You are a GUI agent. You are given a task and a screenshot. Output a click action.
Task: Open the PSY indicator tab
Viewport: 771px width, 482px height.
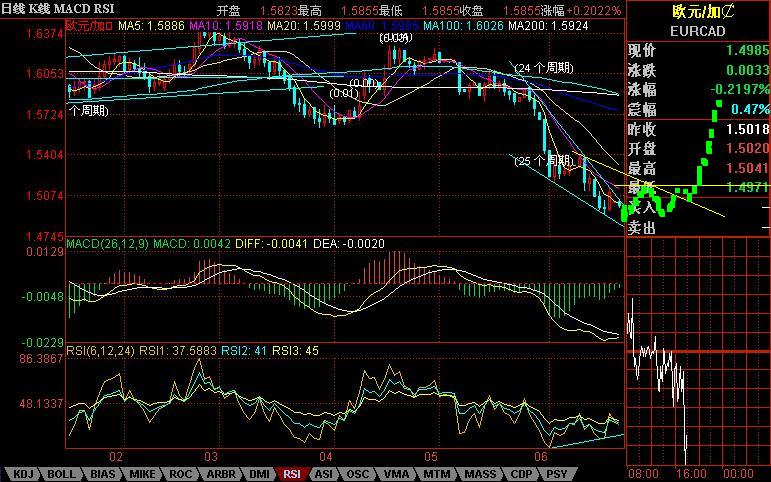click(x=557, y=475)
